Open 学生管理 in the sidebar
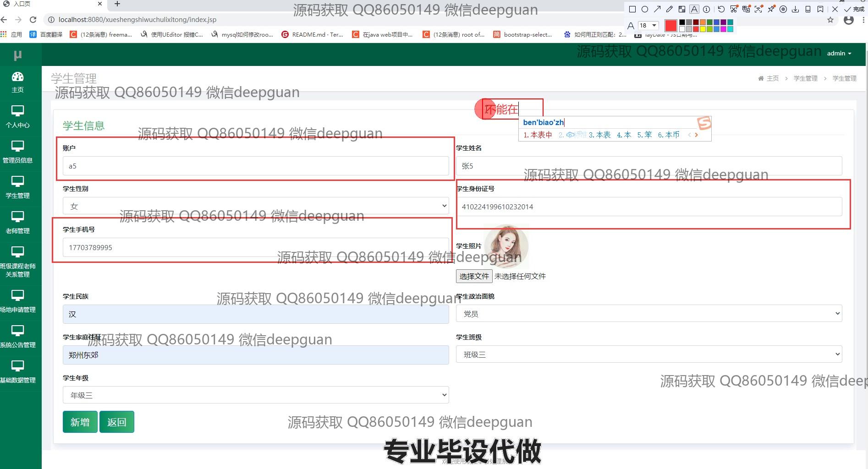 pyautogui.click(x=17, y=187)
